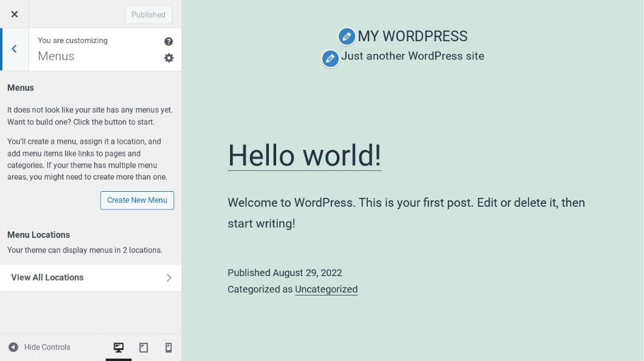This screenshot has height=361, width=644.
Task: Open the Hello world! post title link
Action: pyautogui.click(x=304, y=155)
